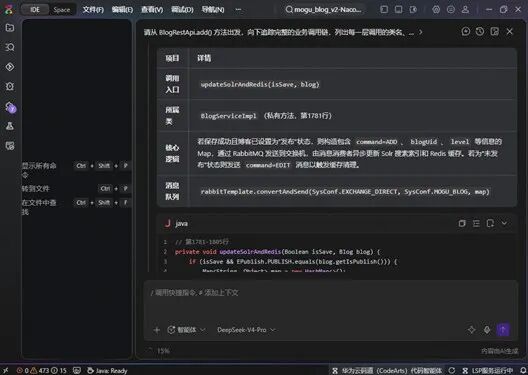Add attachment with plus icon in chat input
This screenshot has height=375, width=528.
pos(157,330)
